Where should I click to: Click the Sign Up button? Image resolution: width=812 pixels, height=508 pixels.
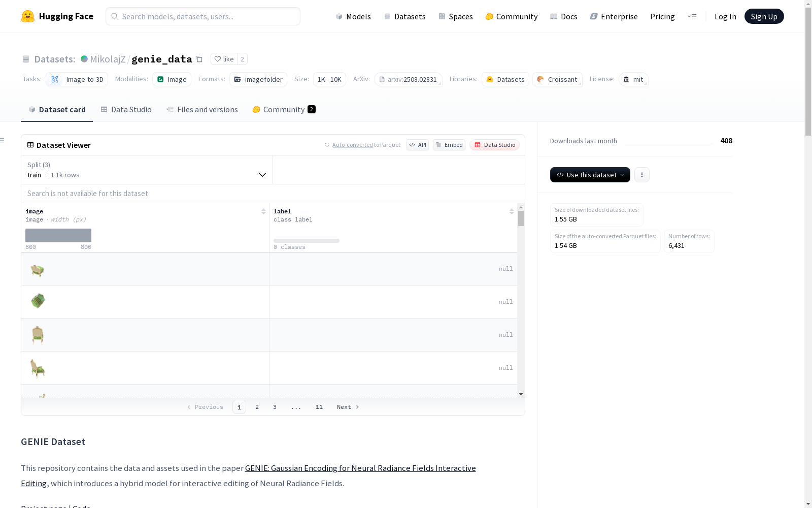click(764, 16)
